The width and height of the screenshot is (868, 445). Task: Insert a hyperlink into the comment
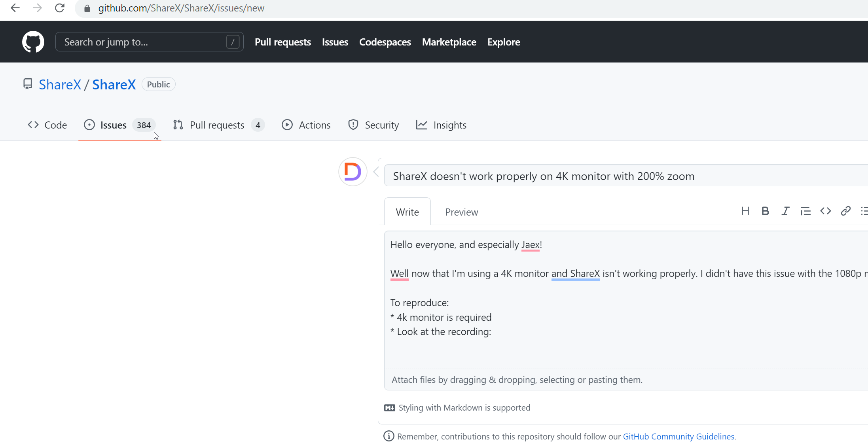point(845,211)
